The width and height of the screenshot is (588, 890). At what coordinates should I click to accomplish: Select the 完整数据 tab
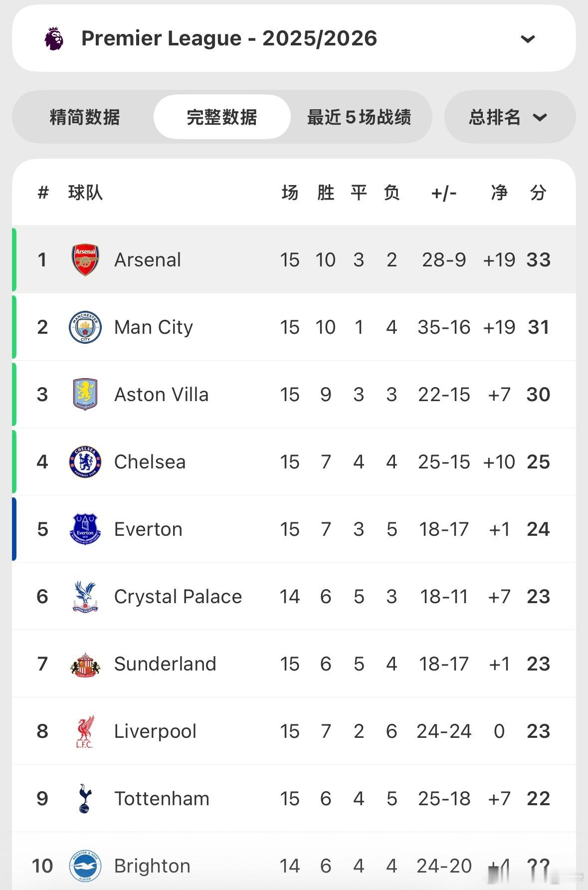click(222, 117)
